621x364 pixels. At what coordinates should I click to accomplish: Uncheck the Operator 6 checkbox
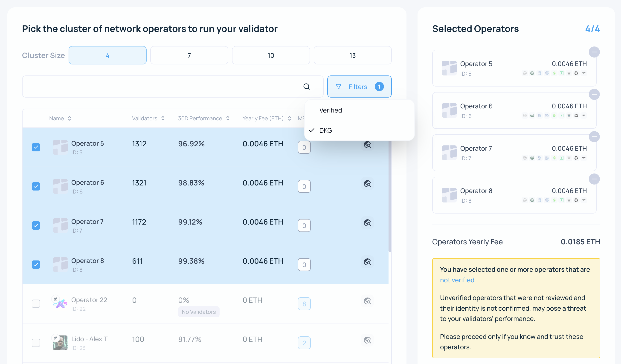(x=36, y=186)
